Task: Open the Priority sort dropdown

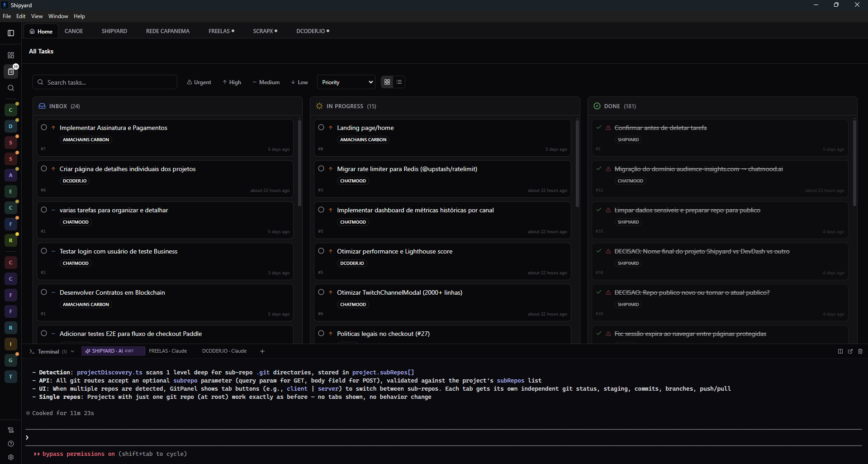Action: 346,82
